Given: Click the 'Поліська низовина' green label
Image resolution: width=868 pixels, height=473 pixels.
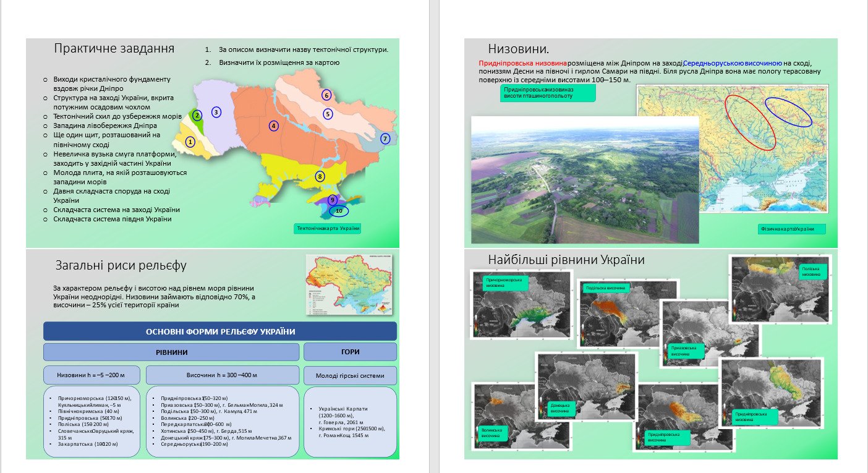Looking at the screenshot, I should point(813,272).
